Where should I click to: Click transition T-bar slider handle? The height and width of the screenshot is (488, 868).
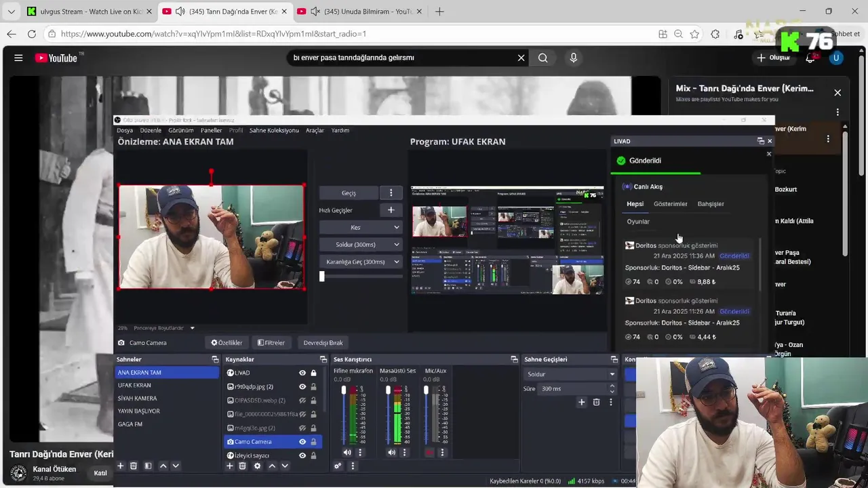tap(321, 277)
